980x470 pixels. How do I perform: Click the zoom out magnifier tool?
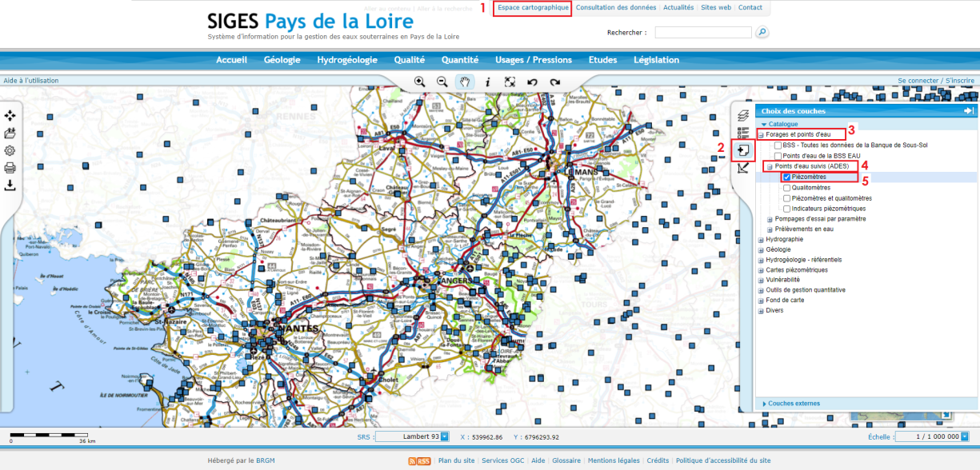(442, 82)
